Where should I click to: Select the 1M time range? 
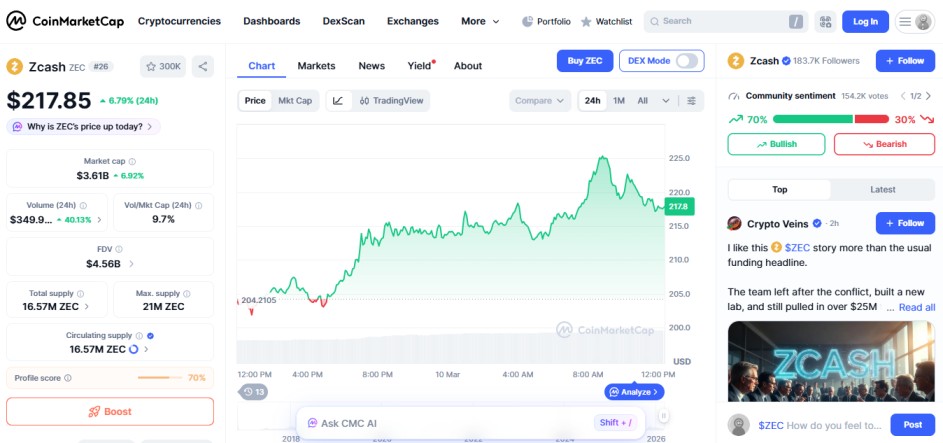pos(619,100)
